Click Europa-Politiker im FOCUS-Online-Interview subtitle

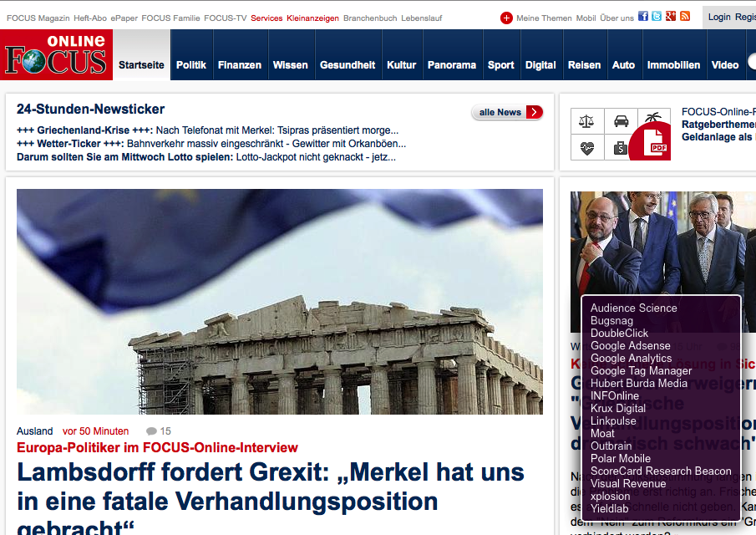point(157,448)
